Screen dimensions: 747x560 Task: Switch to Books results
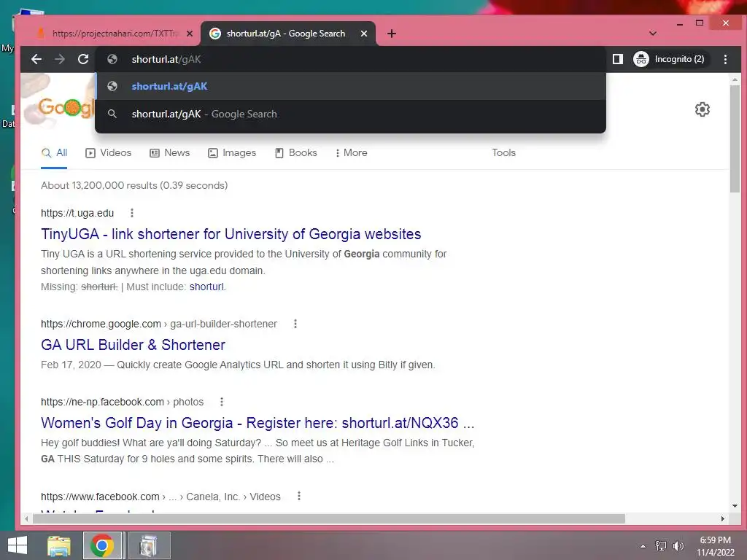click(x=296, y=153)
